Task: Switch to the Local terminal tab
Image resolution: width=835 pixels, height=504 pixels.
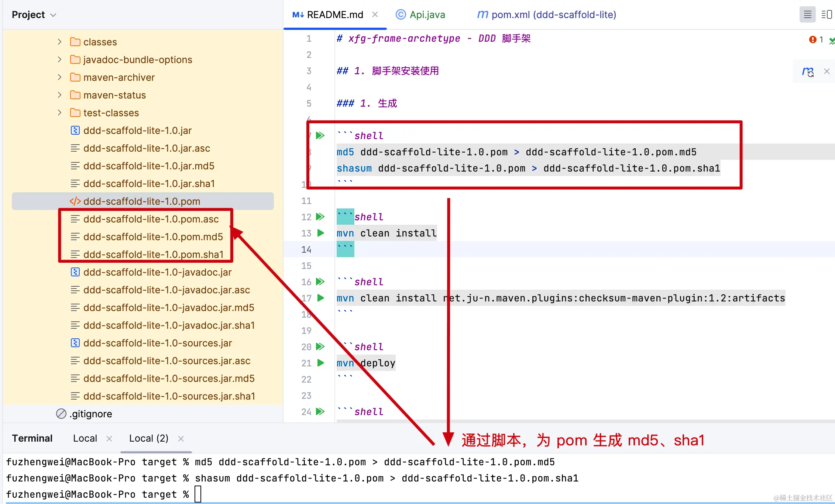Action: 85,438
